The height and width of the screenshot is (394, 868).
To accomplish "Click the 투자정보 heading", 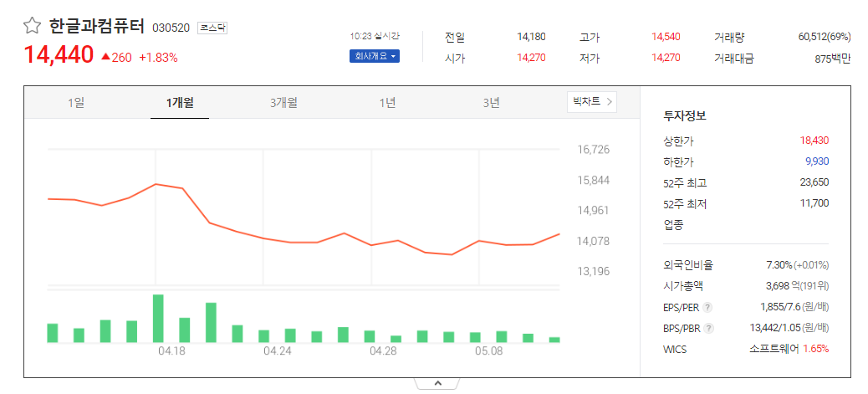I will pyautogui.click(x=684, y=116).
